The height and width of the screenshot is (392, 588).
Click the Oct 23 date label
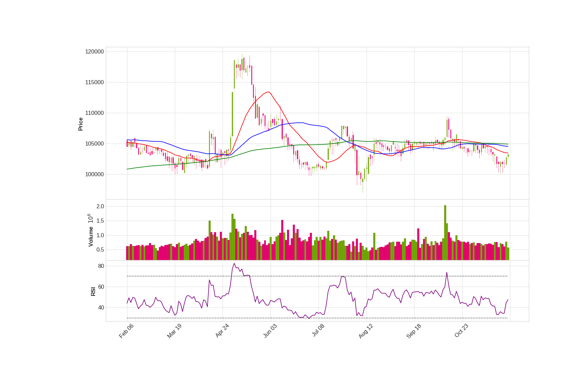click(462, 331)
